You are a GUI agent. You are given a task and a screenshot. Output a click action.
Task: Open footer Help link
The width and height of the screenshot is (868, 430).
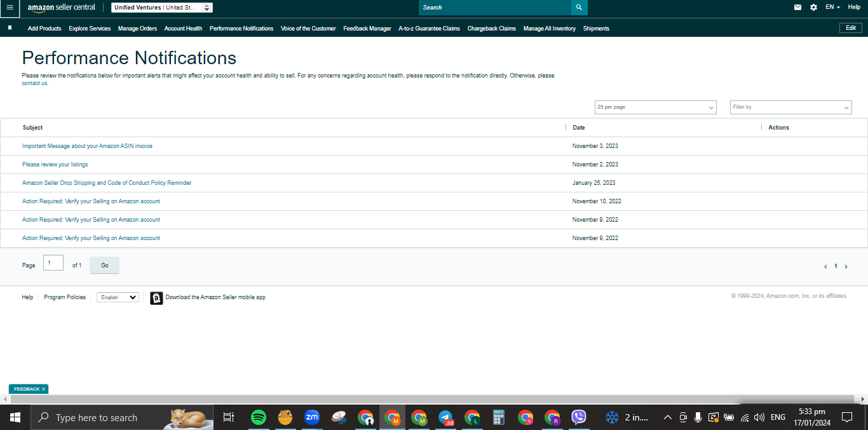[x=27, y=297]
